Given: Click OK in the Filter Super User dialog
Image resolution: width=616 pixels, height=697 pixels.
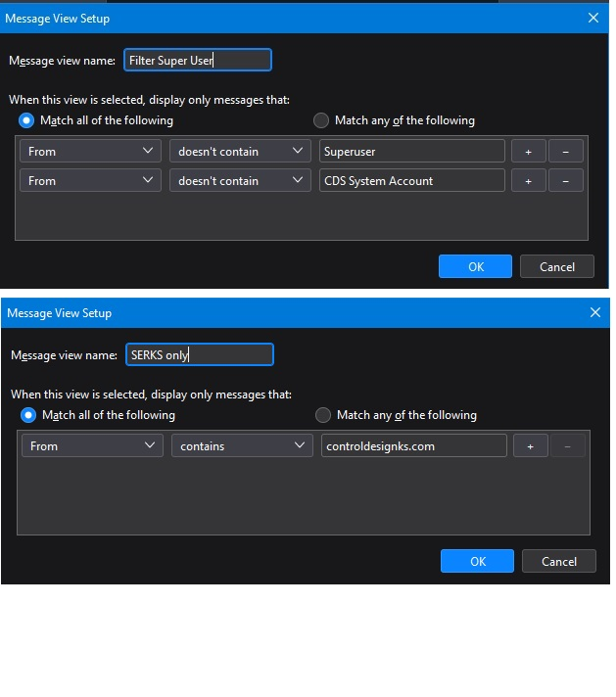Looking at the screenshot, I should (475, 266).
